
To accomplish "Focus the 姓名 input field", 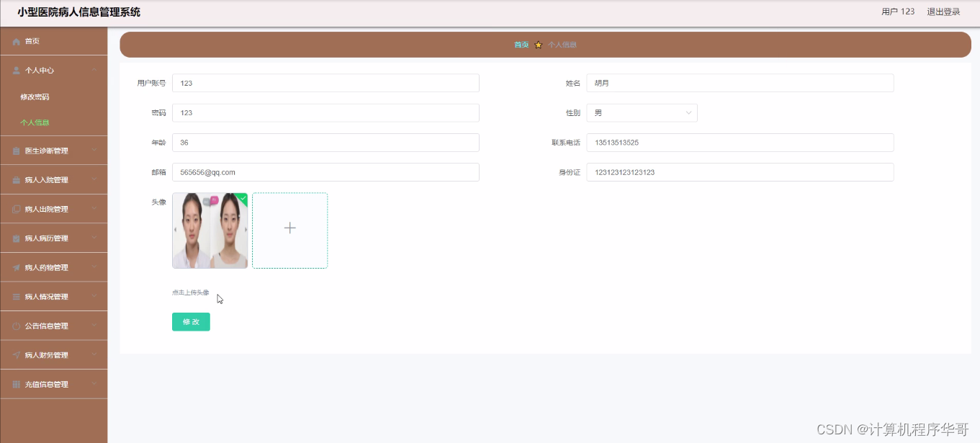I will 740,83.
